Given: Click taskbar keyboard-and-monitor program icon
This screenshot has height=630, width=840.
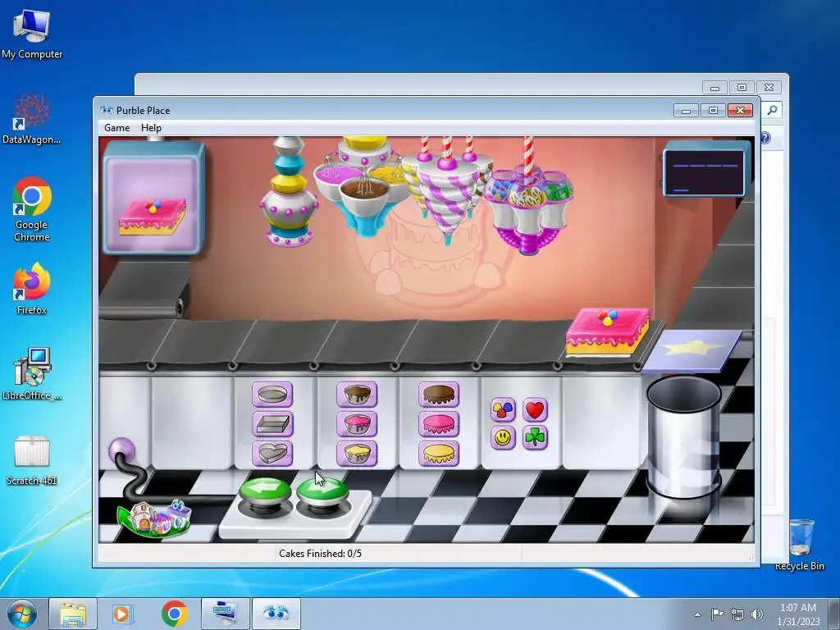Looking at the screenshot, I should tap(226, 614).
